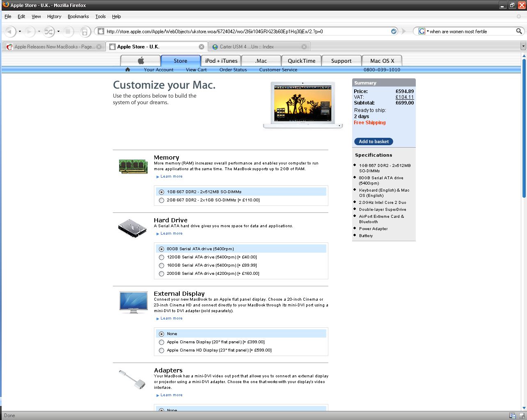Open the Order Status link
This screenshot has height=420, width=527.
point(233,70)
